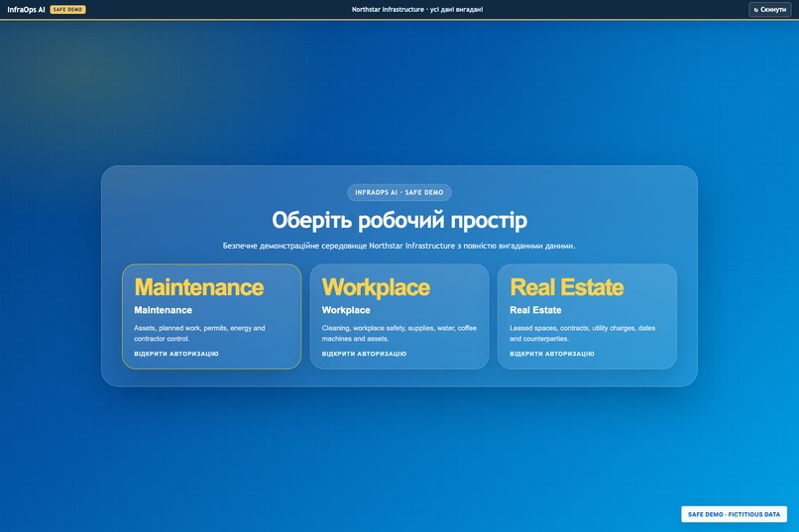Click the Northstar Infrastructure header text
Image resolution: width=799 pixels, height=532 pixels.
[417, 10]
